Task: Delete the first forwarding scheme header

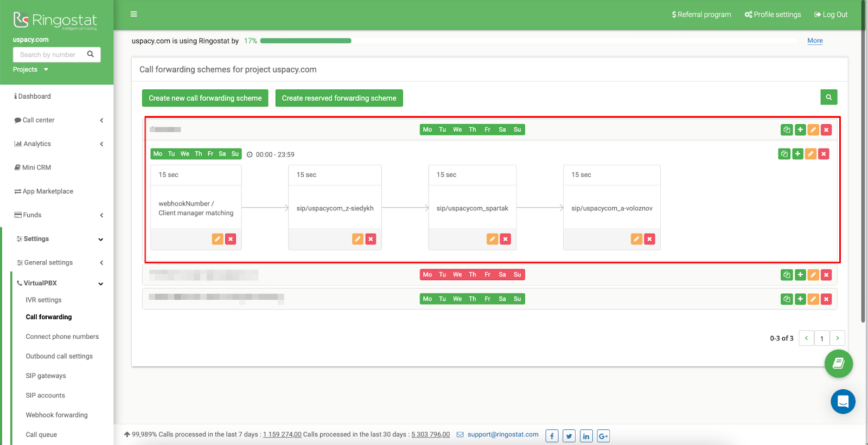Action: pos(826,130)
